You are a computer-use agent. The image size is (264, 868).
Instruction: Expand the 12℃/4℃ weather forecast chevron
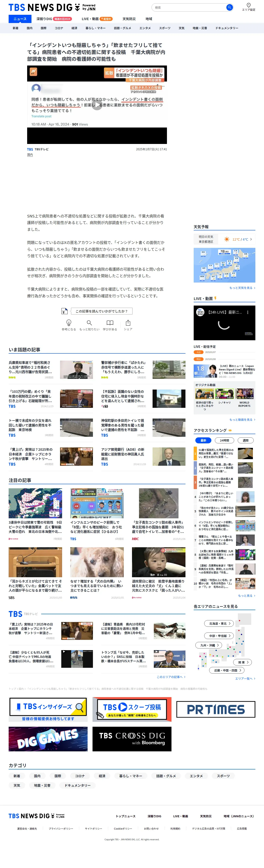click(x=251, y=239)
